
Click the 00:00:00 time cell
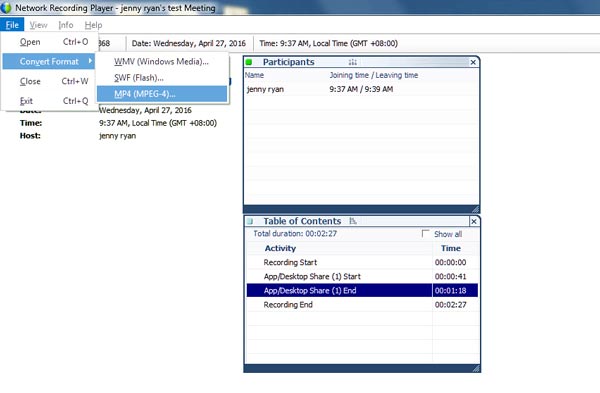[x=451, y=263]
